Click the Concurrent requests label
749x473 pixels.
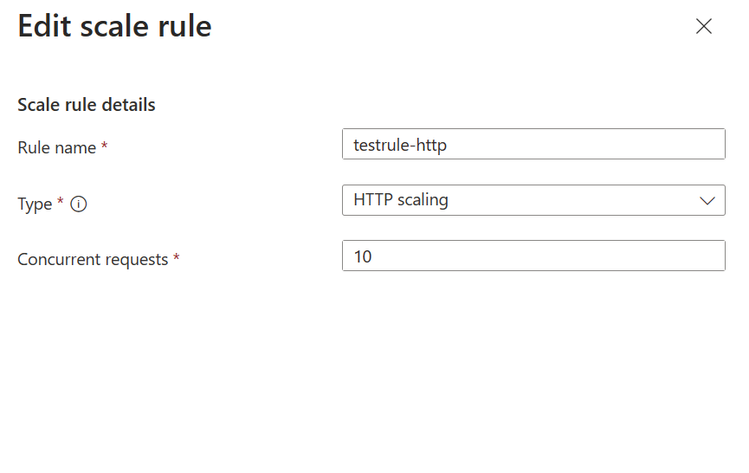pyautogui.click(x=93, y=259)
